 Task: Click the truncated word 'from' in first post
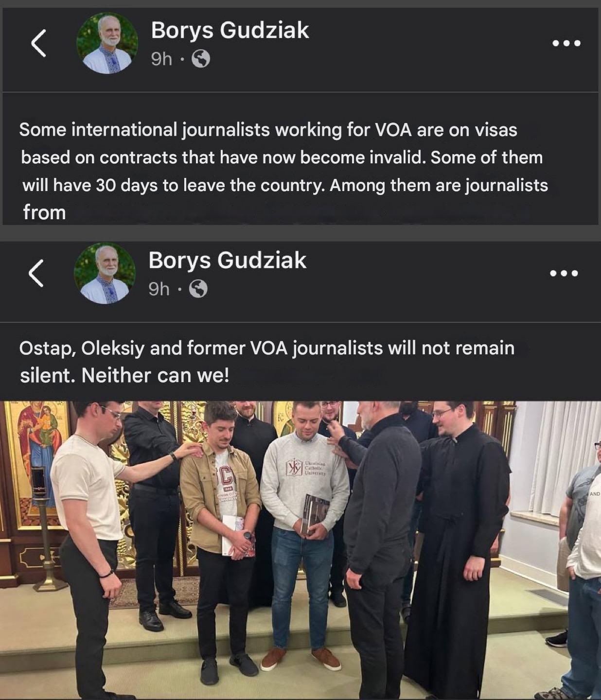(x=44, y=212)
